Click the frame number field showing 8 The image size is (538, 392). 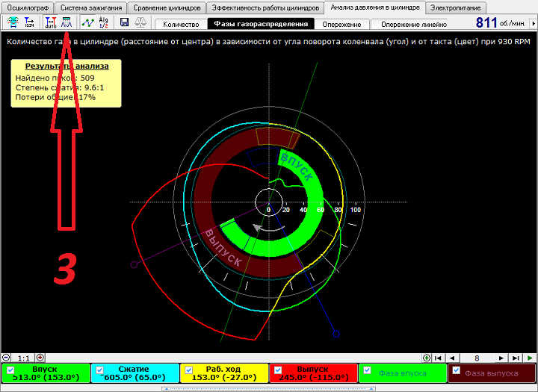[x=477, y=358]
